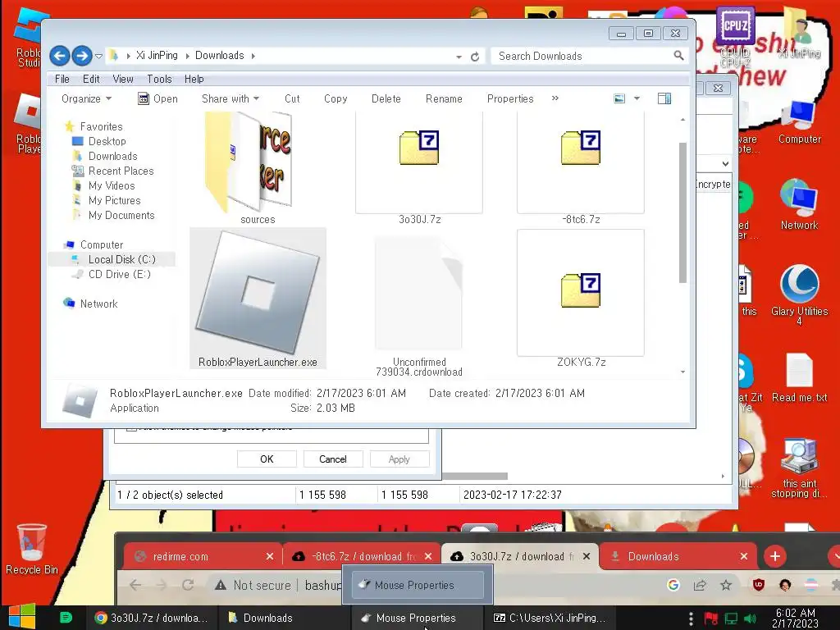Open the Organize dropdown

[x=86, y=98]
